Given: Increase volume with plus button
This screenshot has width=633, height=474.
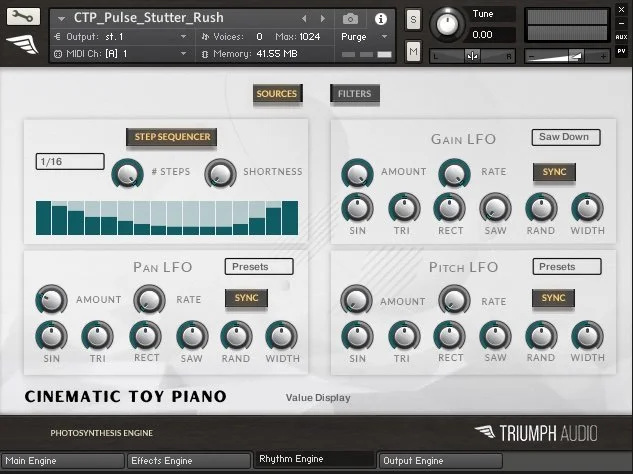Looking at the screenshot, I should 602,57.
